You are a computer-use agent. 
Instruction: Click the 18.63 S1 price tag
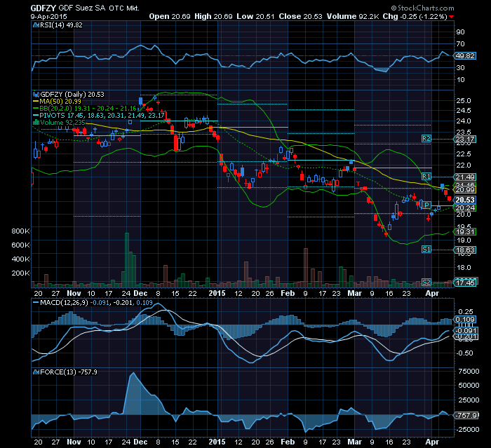click(465, 250)
